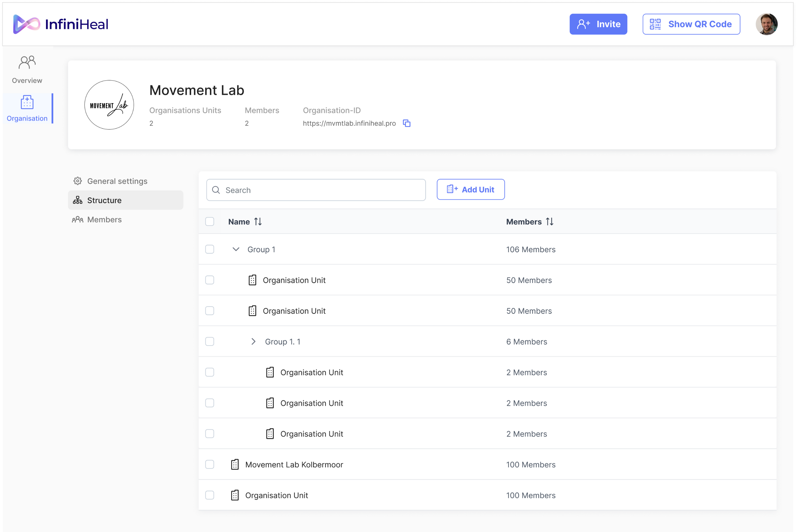Image resolution: width=798 pixels, height=532 pixels.
Task: Click the InfiniHeal logo
Action: pyautogui.click(x=60, y=24)
